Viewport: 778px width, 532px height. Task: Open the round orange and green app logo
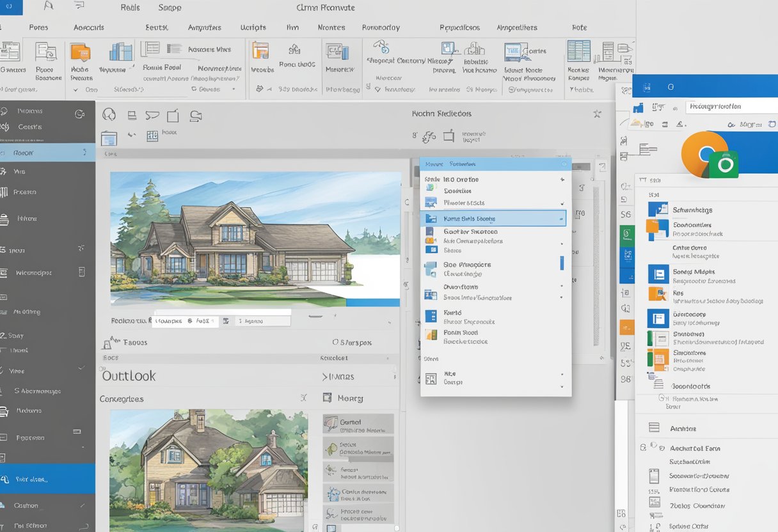click(x=709, y=155)
